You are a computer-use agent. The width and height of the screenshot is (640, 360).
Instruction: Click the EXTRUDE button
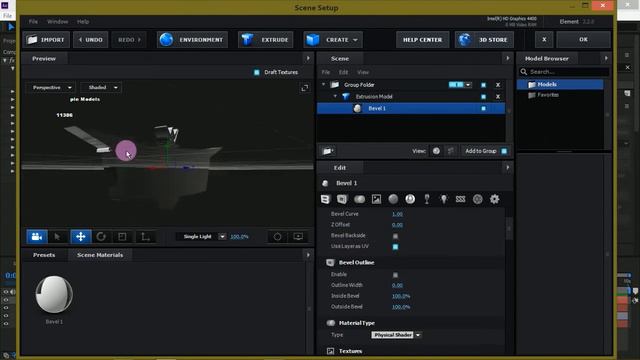[266, 40]
